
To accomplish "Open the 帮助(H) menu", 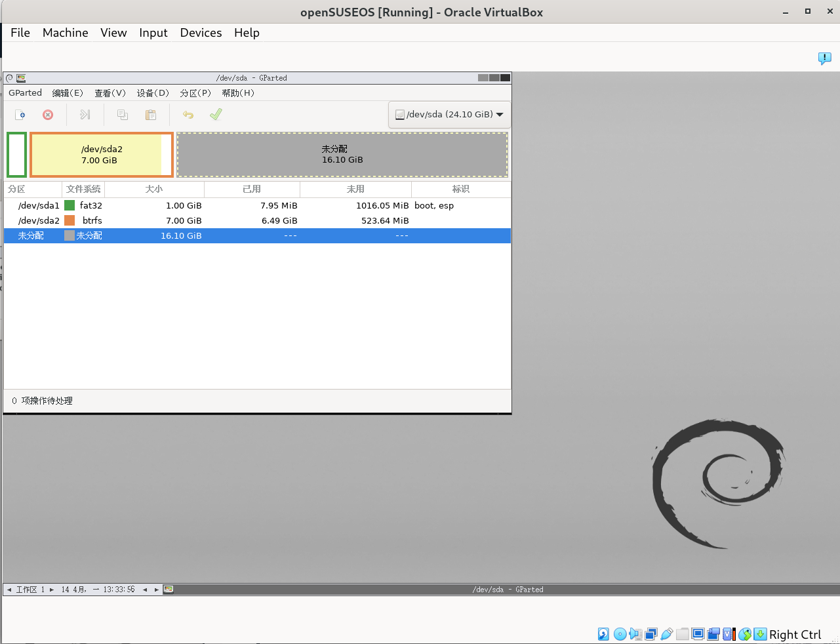I will point(238,93).
